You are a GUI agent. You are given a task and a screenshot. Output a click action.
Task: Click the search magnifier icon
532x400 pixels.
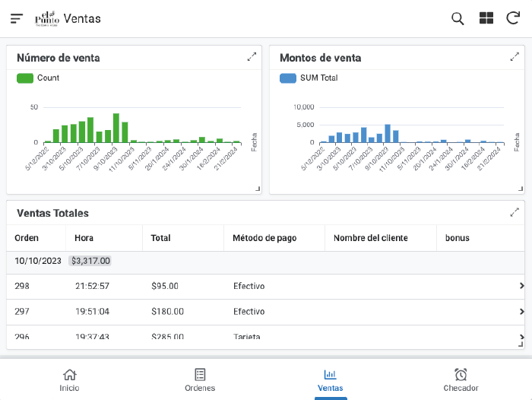458,18
